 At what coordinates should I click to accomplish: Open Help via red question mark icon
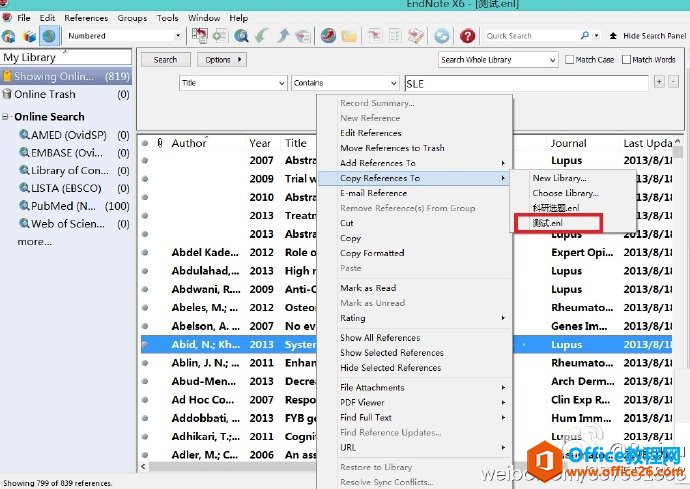[467, 36]
